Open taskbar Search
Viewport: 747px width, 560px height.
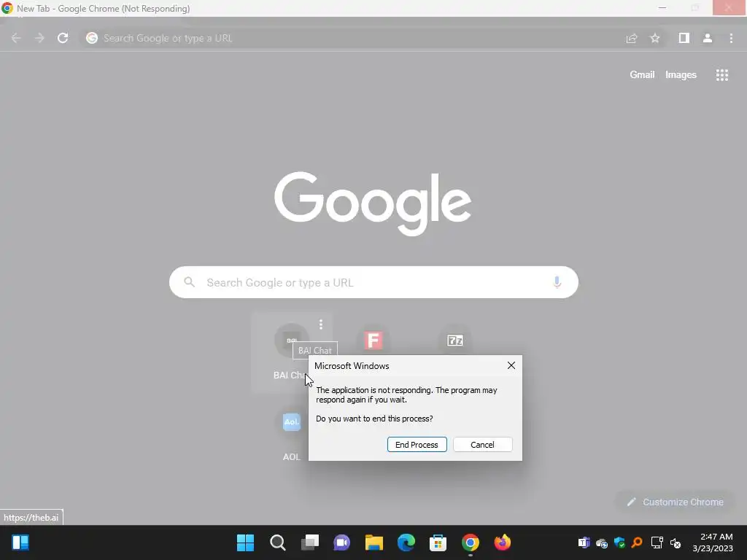click(278, 542)
